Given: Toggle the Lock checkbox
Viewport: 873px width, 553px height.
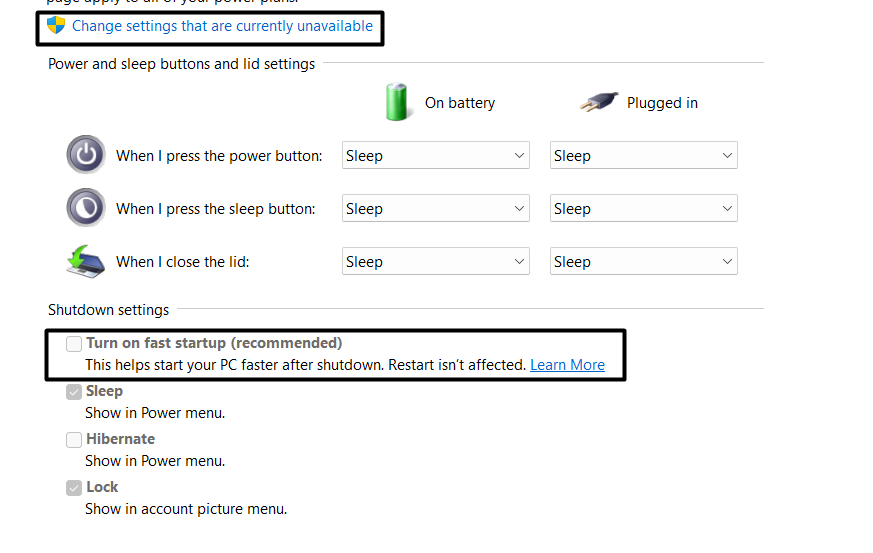Looking at the screenshot, I should [74, 488].
